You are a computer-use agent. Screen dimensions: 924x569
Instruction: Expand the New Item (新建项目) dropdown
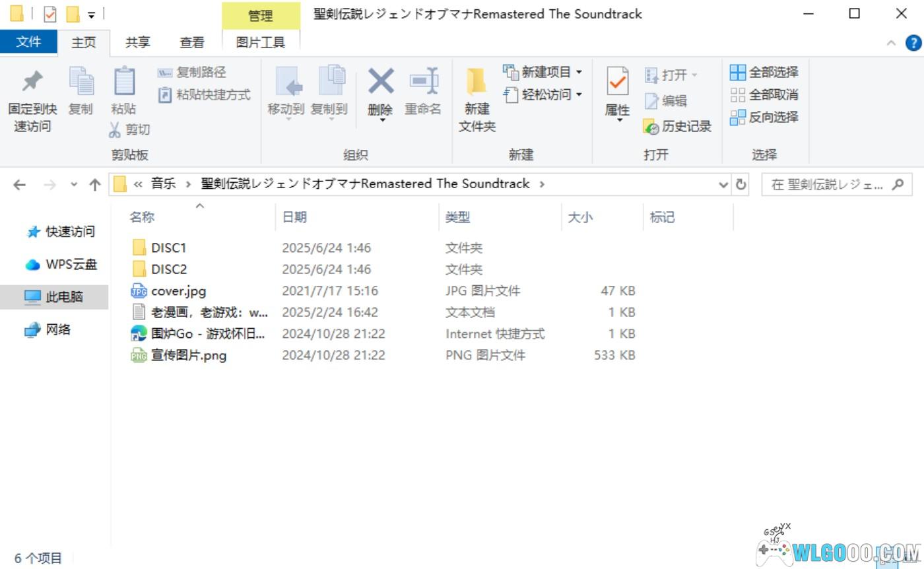pos(579,72)
